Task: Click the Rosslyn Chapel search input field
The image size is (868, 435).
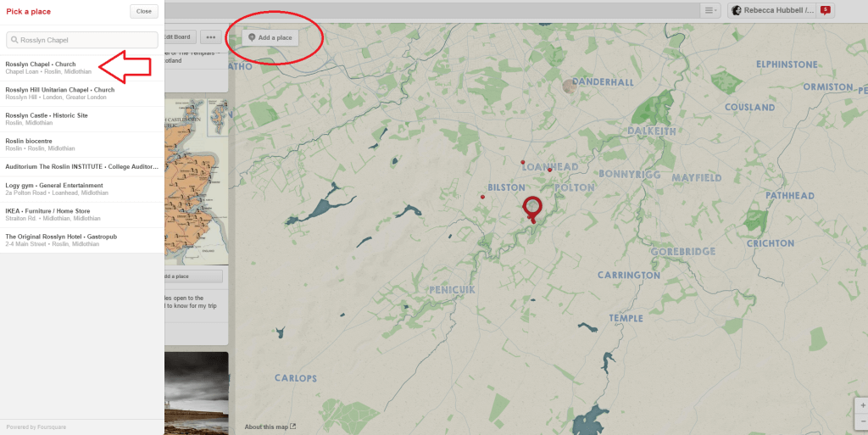Action: (x=82, y=40)
